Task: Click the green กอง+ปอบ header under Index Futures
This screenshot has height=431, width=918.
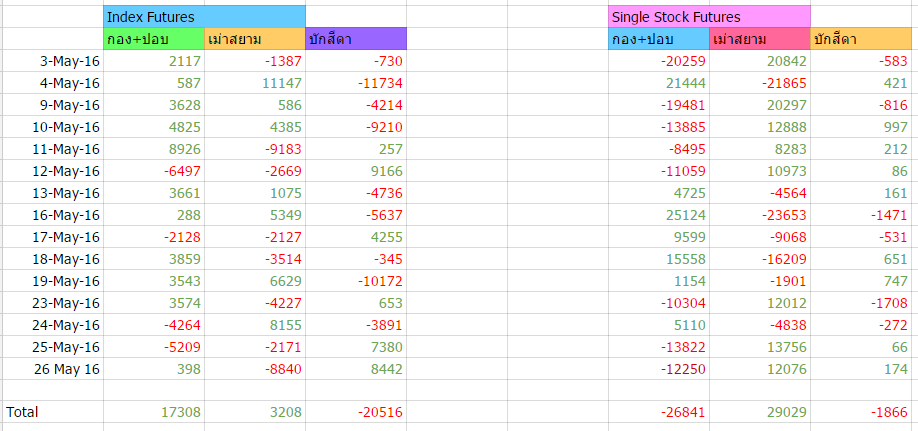Action: (x=154, y=39)
